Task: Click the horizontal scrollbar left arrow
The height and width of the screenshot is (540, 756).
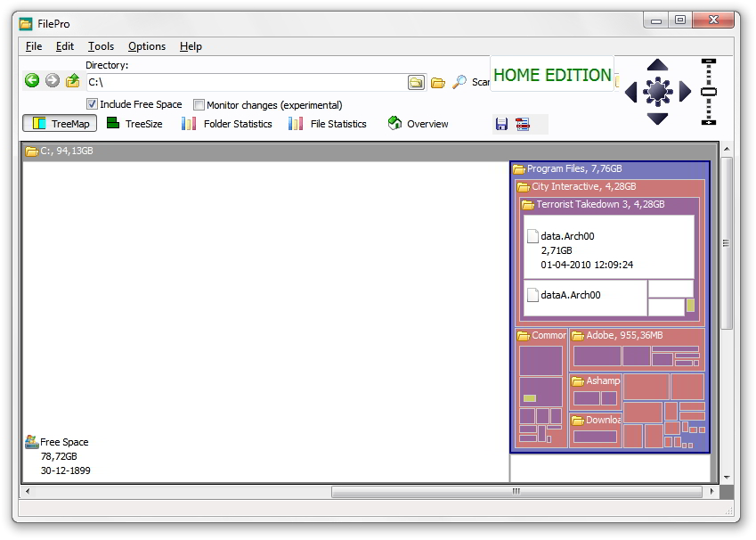Action: pos(28,491)
